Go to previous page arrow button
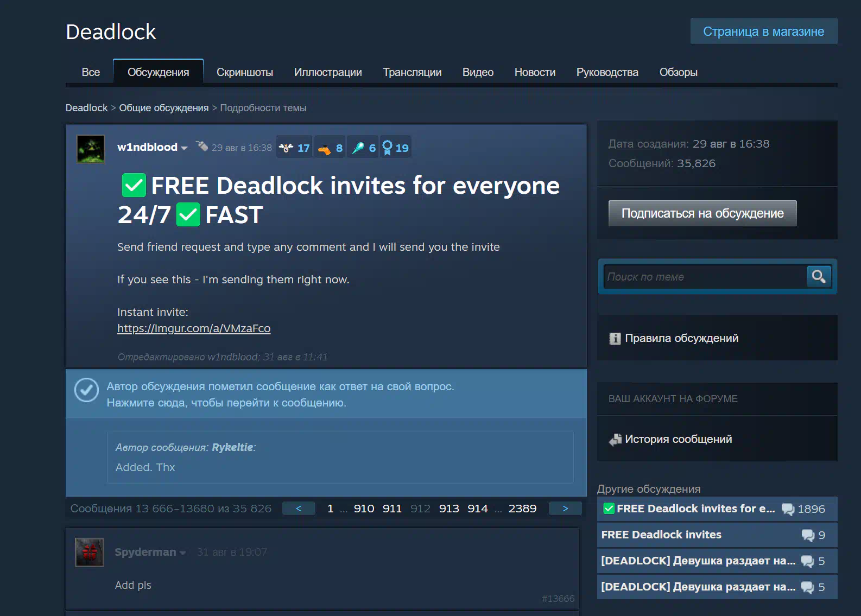Screen dimensions: 861x616 coord(299,509)
